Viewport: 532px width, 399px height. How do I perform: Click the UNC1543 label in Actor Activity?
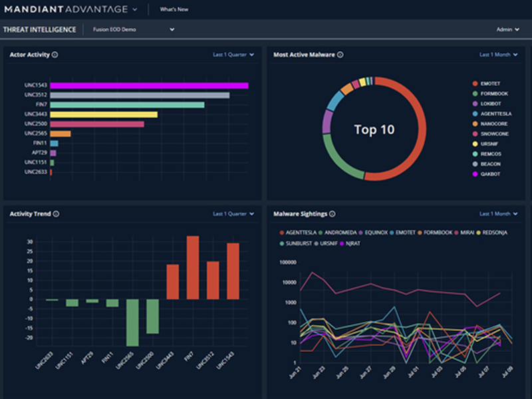(x=35, y=85)
